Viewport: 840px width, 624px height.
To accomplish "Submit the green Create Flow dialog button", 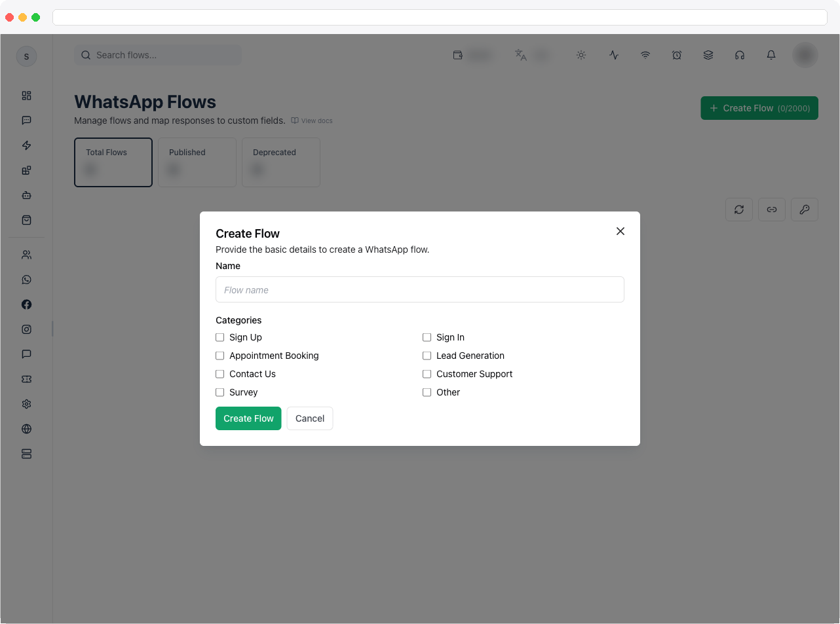I will tap(248, 418).
